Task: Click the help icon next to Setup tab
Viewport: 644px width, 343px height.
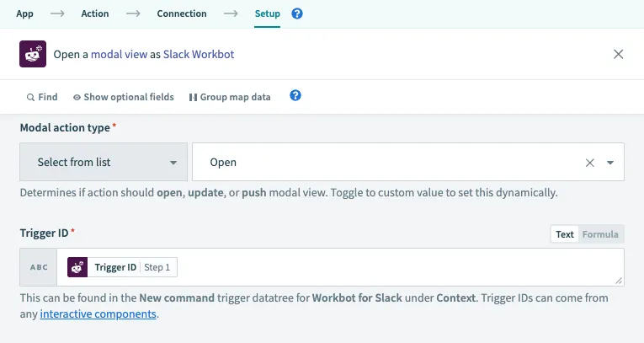Action: point(297,14)
